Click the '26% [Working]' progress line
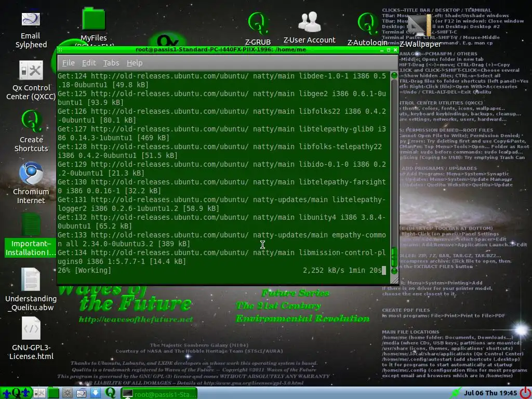The width and height of the screenshot is (532, 399). point(84,270)
